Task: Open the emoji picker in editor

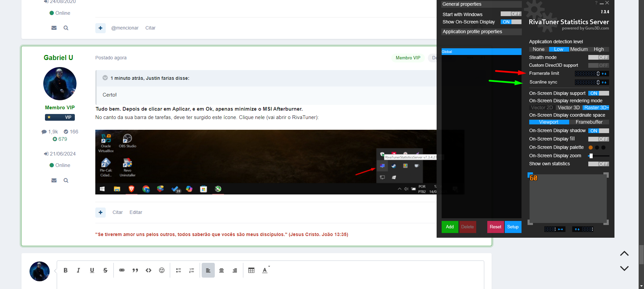Action: click(162, 270)
